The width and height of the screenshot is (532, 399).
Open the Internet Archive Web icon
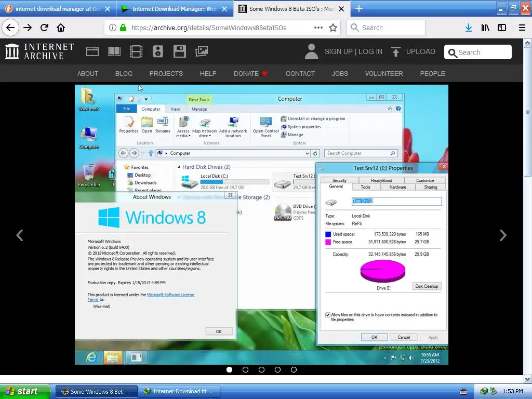coord(92,51)
